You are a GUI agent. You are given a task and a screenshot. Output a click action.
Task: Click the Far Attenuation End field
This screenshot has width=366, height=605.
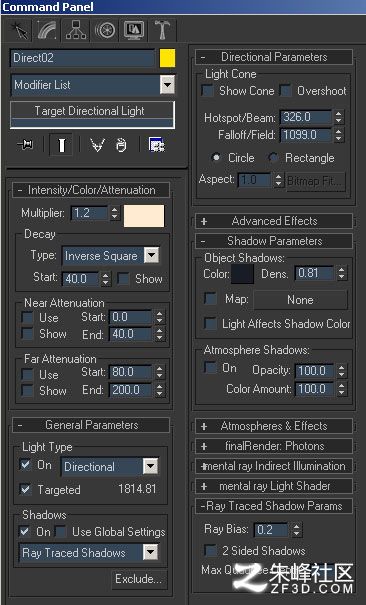[x=130, y=390]
